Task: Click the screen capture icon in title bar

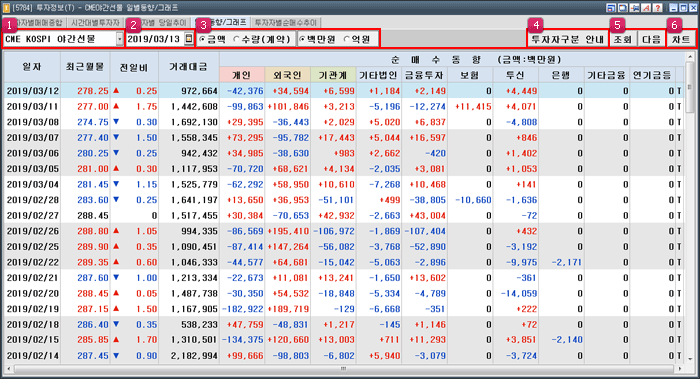Action: coord(623,8)
